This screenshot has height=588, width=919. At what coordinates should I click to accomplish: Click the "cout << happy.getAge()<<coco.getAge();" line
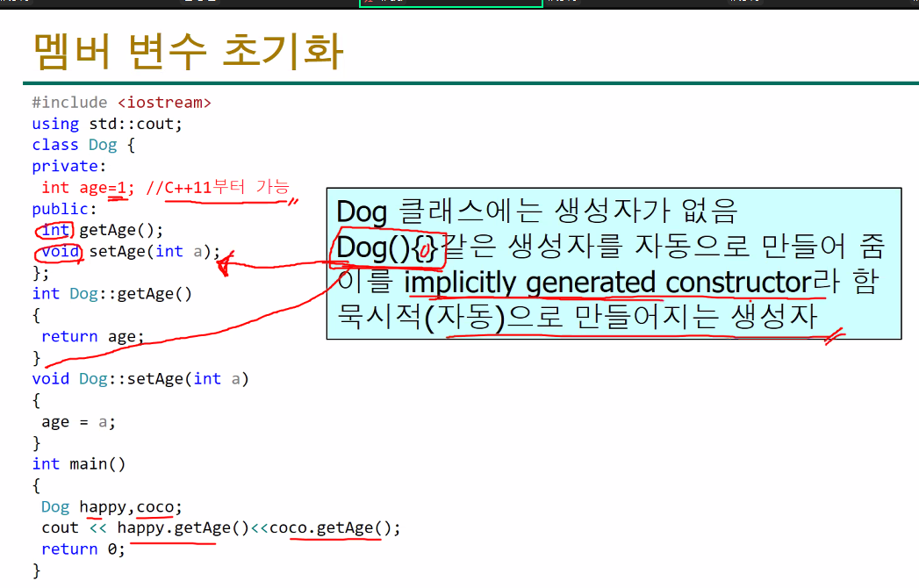coord(221,528)
